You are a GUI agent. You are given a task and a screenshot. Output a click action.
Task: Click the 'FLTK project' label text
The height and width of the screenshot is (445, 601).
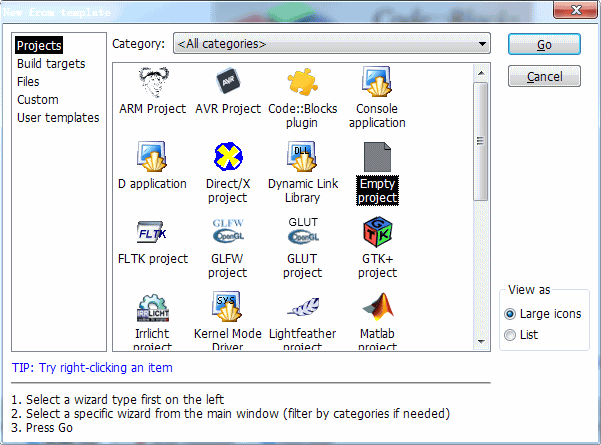pos(153,259)
